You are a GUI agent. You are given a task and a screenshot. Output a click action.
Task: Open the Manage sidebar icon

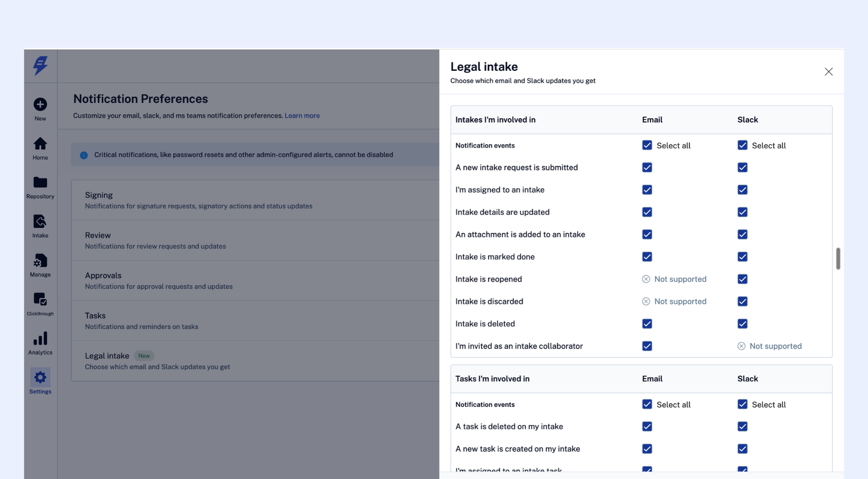40,260
